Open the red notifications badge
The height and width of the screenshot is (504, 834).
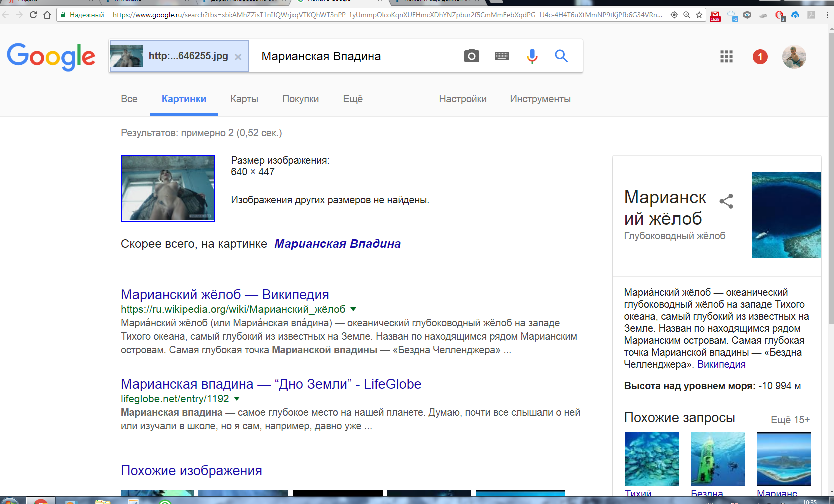760,57
